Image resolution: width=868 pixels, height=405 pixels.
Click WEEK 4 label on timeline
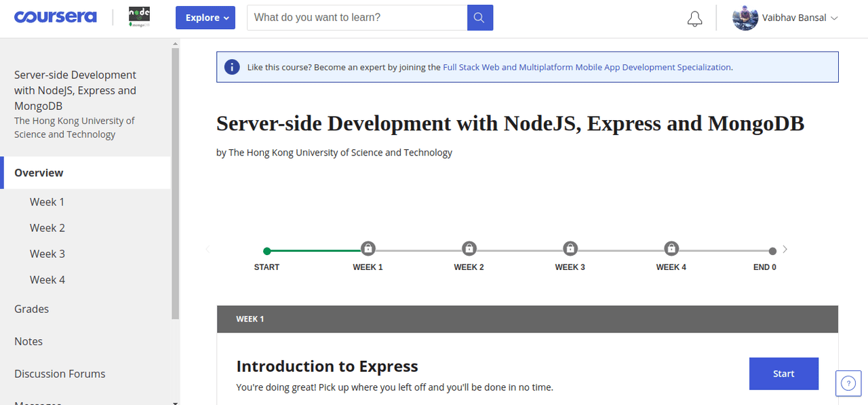pos(671,267)
